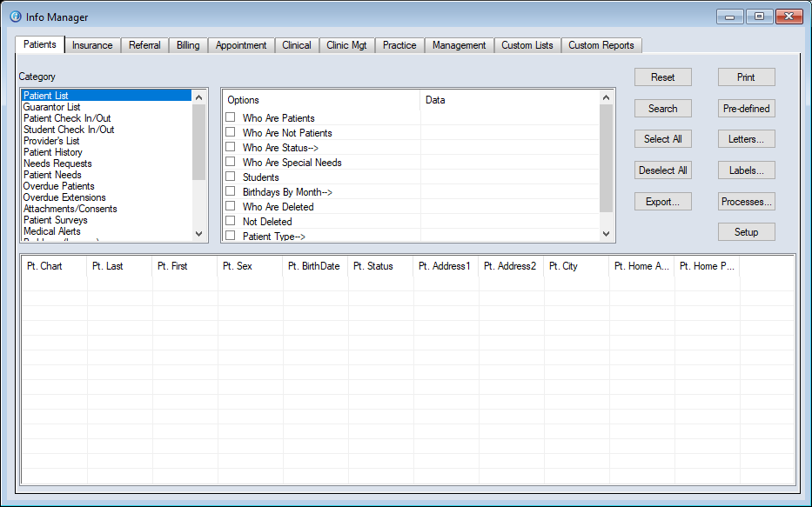Enable the Who Are Patients checkbox
The width and height of the screenshot is (812, 507).
tap(232, 118)
